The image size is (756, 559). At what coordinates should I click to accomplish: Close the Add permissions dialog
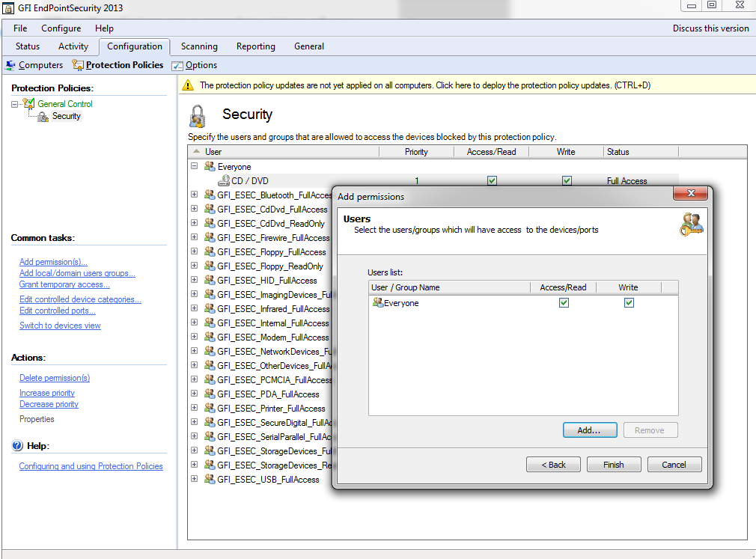click(690, 193)
